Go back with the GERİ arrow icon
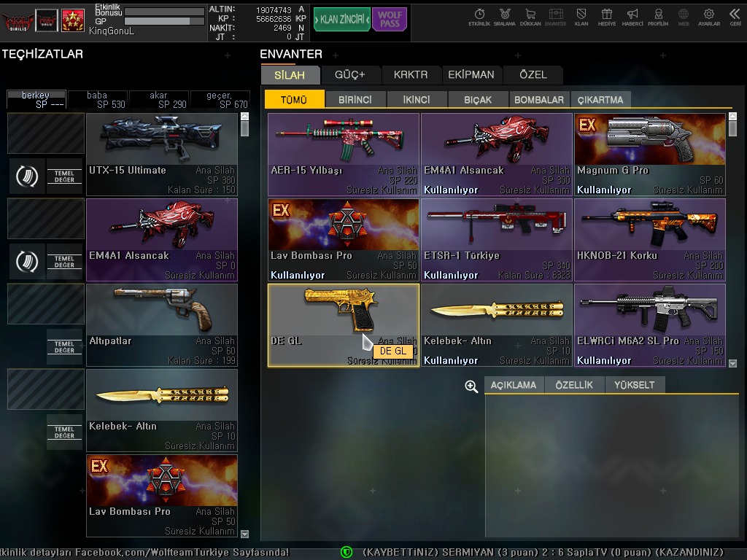The image size is (747, 560). click(x=735, y=17)
